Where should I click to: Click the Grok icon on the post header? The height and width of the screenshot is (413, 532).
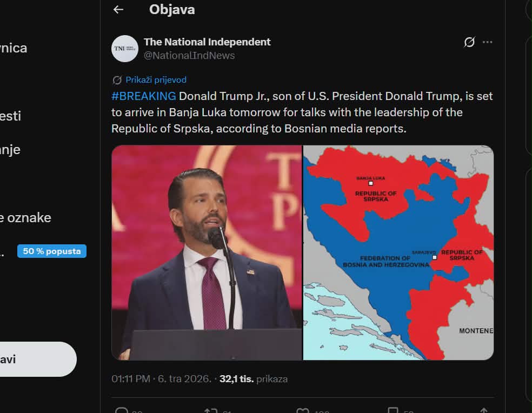pyautogui.click(x=469, y=42)
